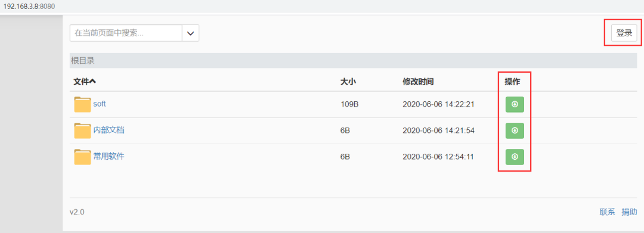Open the 常用软件 folder link
The height and width of the screenshot is (233, 644).
coord(109,156)
